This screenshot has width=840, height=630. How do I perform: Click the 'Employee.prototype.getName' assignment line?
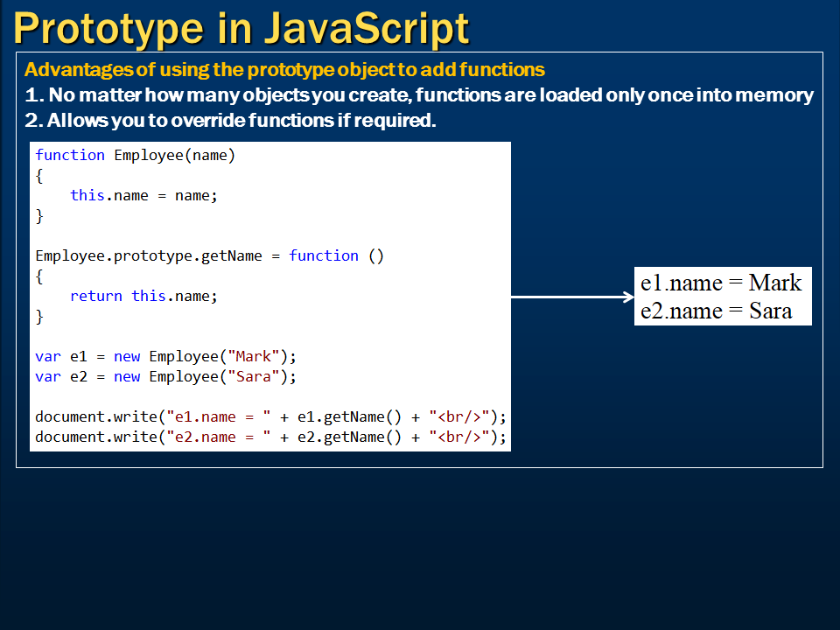(x=209, y=255)
